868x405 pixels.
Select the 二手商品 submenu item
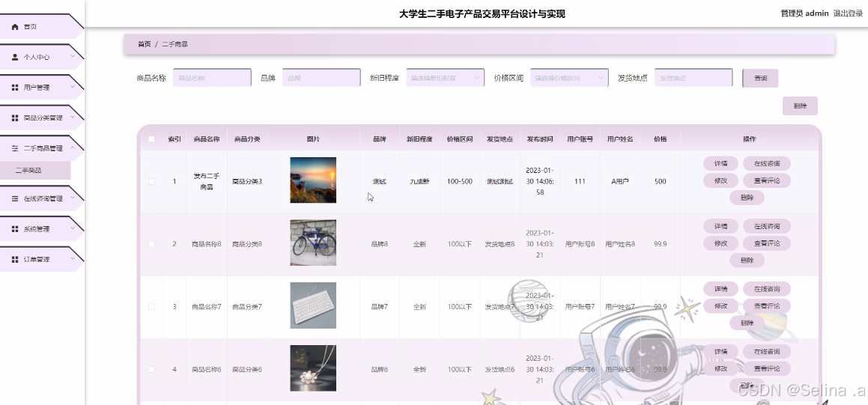[35, 171]
